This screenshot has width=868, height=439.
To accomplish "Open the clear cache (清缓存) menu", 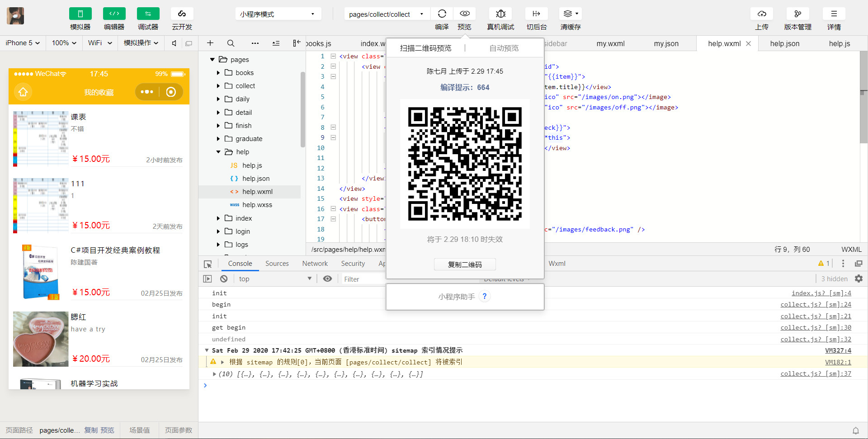I will click(571, 14).
